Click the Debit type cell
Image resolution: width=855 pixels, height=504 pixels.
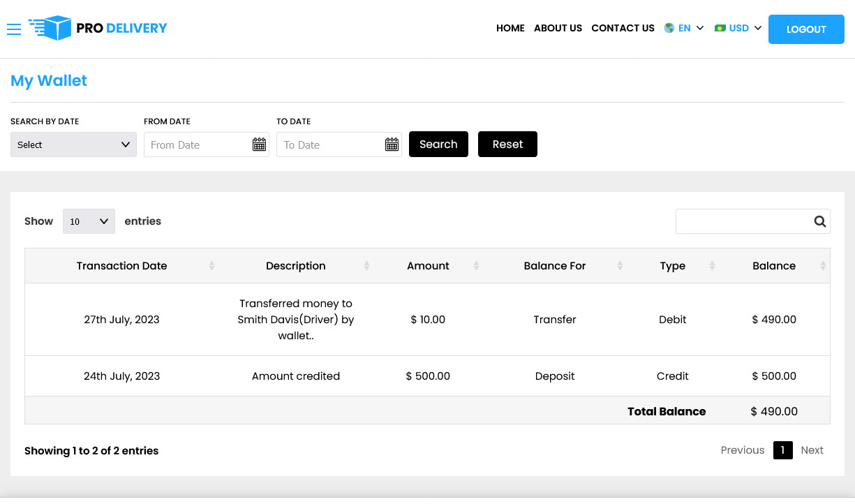[x=673, y=320]
